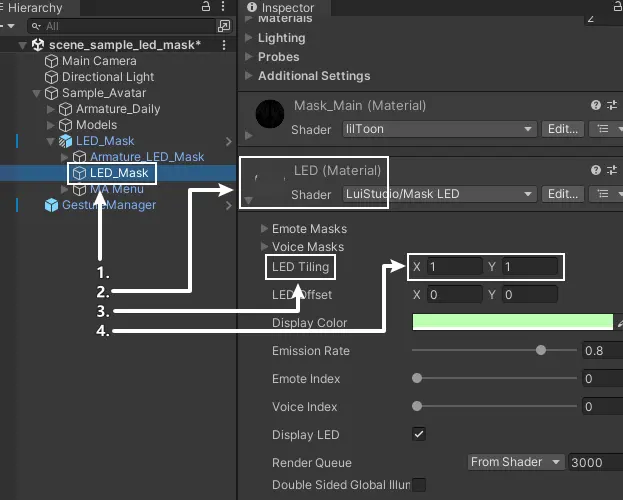Click the Mask_Main material preview thumbnail
Screen dimensions: 623x500
click(270, 114)
